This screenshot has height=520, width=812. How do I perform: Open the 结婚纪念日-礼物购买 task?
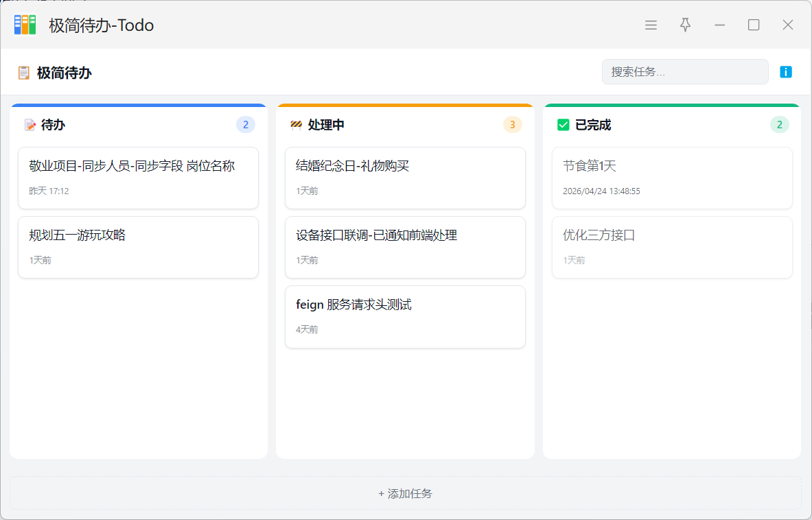[x=405, y=178]
